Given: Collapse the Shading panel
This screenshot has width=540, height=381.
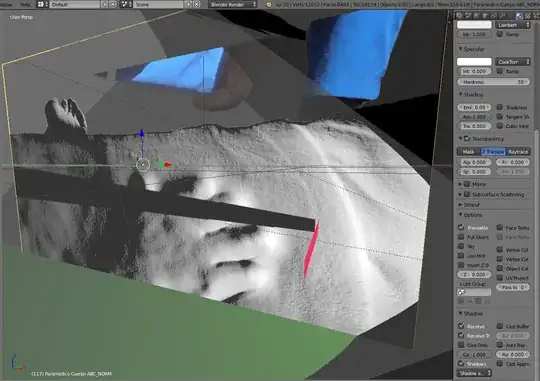Looking at the screenshot, I should [460, 94].
